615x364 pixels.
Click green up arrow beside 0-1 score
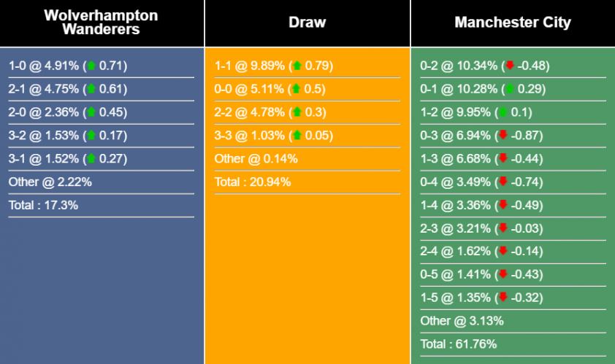(x=510, y=89)
